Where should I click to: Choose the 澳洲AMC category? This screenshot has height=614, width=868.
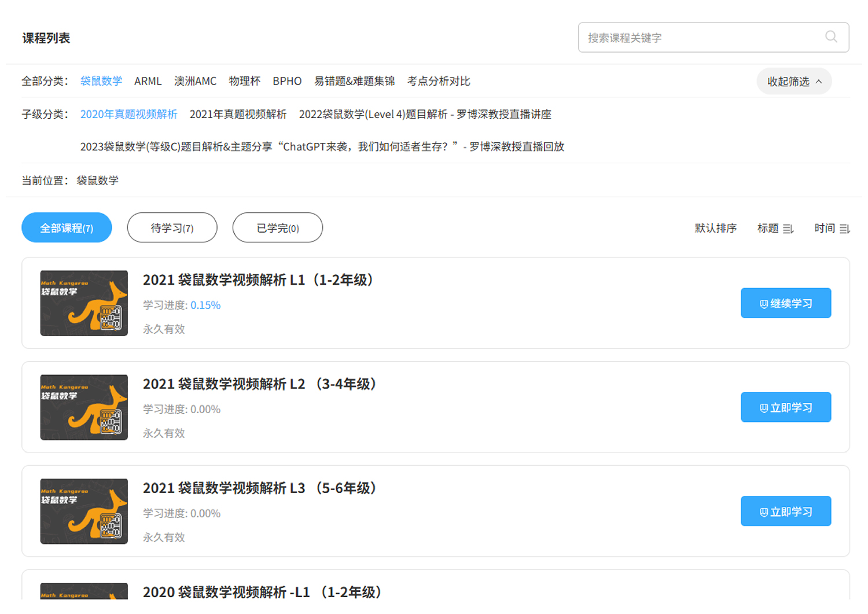coord(195,81)
